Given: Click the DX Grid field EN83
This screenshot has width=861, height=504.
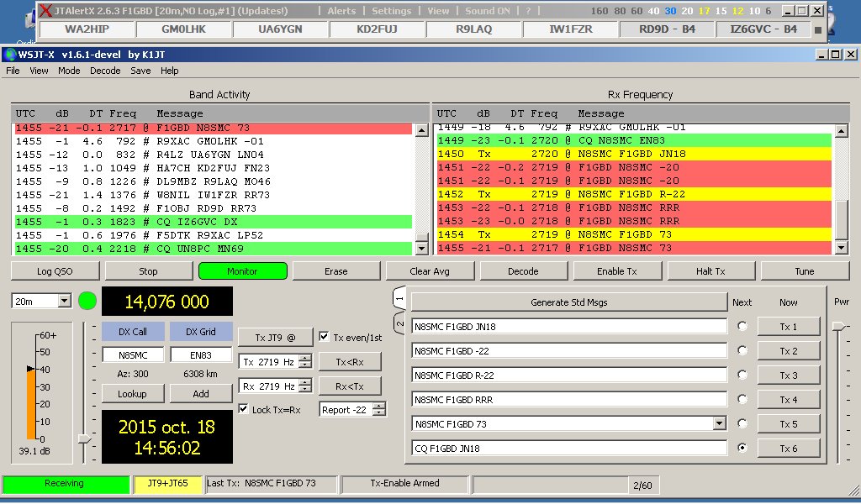Looking at the screenshot, I should [200, 354].
